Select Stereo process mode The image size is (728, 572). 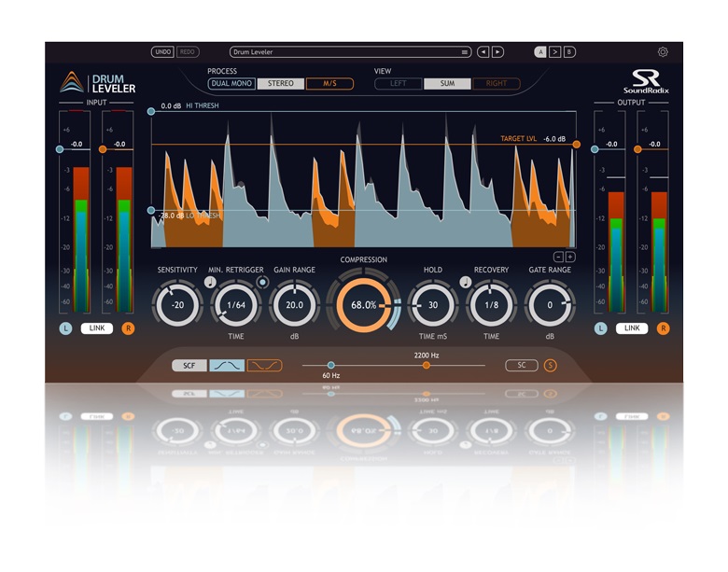[280, 84]
